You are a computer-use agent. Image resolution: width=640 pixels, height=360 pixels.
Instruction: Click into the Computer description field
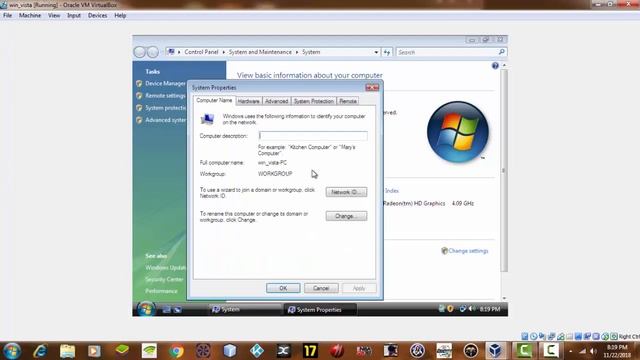[313, 136]
